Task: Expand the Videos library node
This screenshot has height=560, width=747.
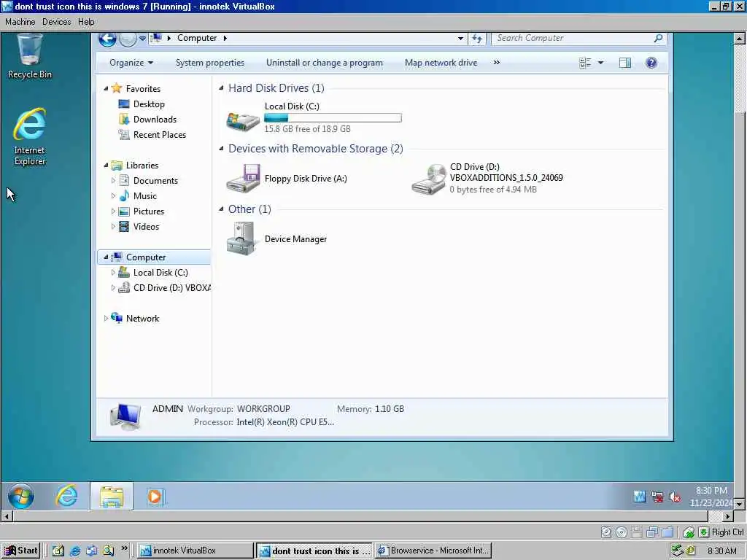Action: (x=113, y=226)
